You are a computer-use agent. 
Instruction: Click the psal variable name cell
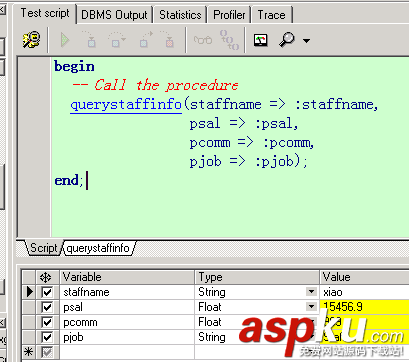(x=127, y=307)
